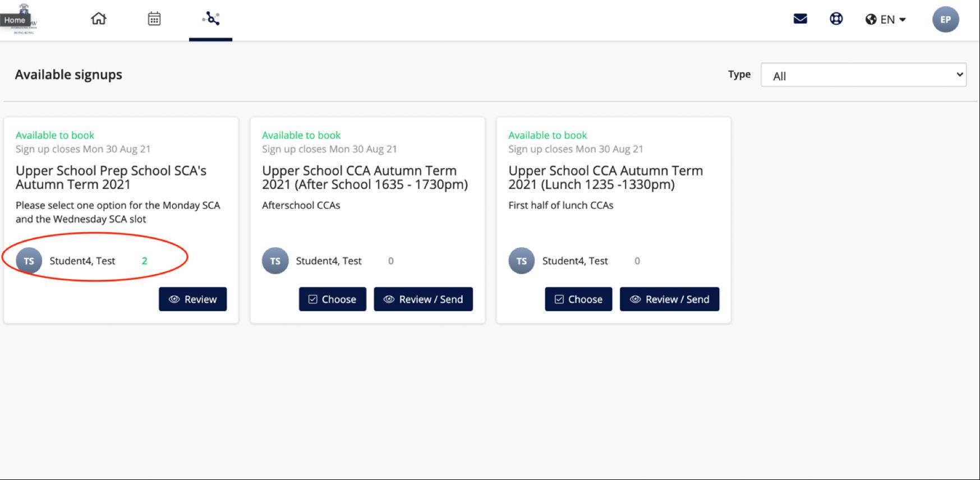Click Review / Send for Lunch CCA
Screen dimensions: 980x480
[669, 299]
